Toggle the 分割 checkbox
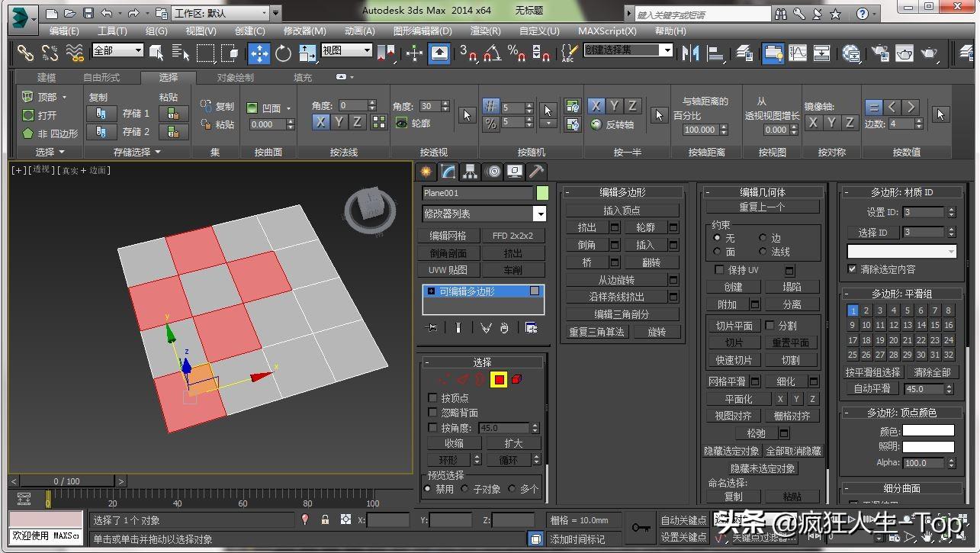 click(x=770, y=326)
